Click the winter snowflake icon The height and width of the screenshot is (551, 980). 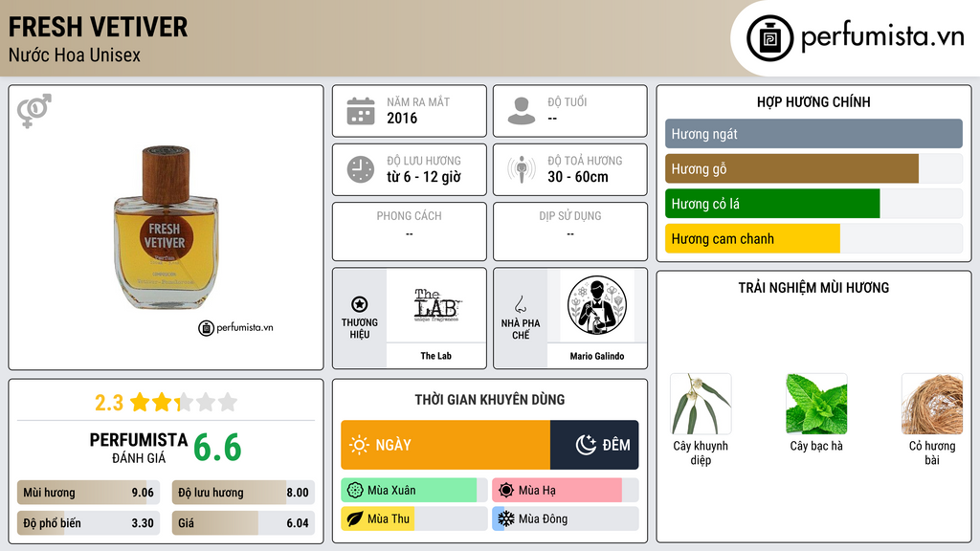click(x=506, y=518)
